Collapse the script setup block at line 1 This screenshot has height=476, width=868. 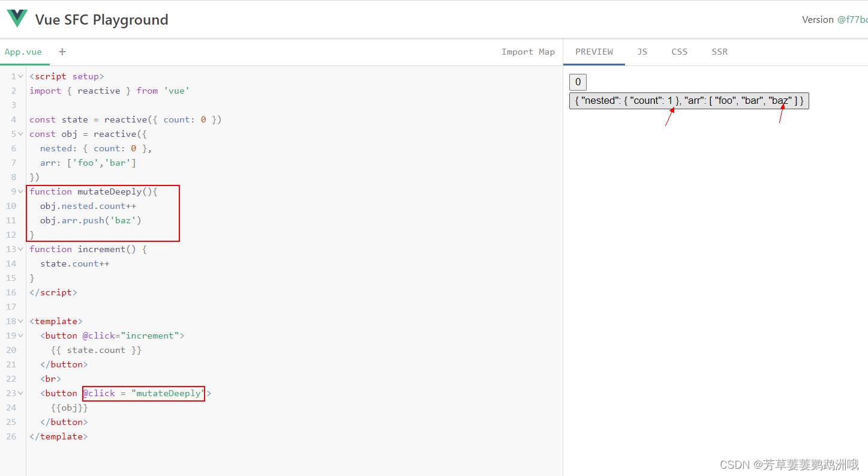[x=21, y=76]
